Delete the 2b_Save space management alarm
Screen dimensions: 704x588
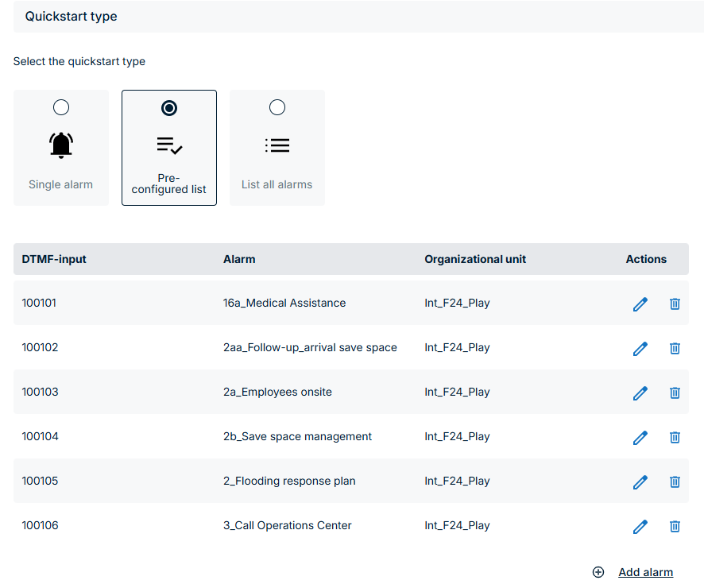point(675,437)
